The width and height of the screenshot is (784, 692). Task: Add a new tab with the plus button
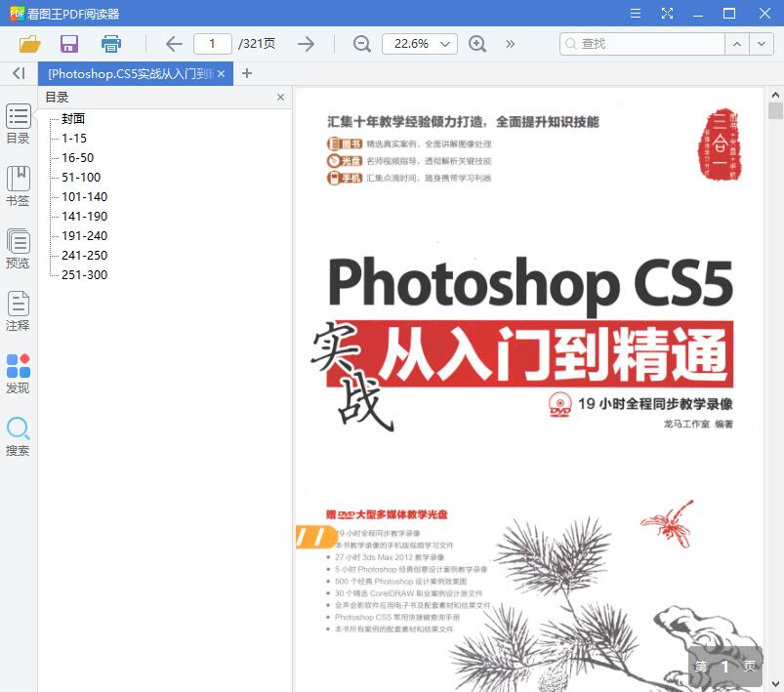(246, 73)
